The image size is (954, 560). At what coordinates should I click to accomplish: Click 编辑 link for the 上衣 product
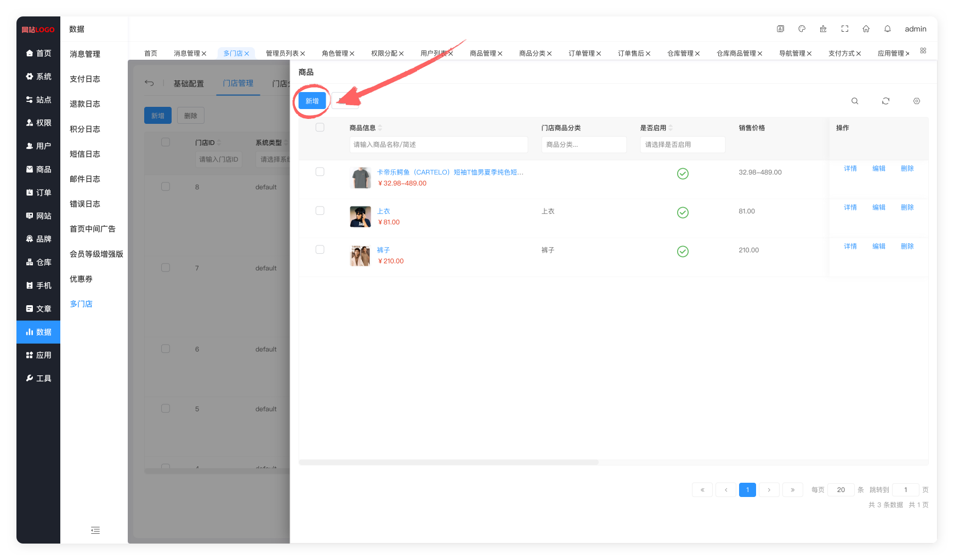tap(878, 208)
